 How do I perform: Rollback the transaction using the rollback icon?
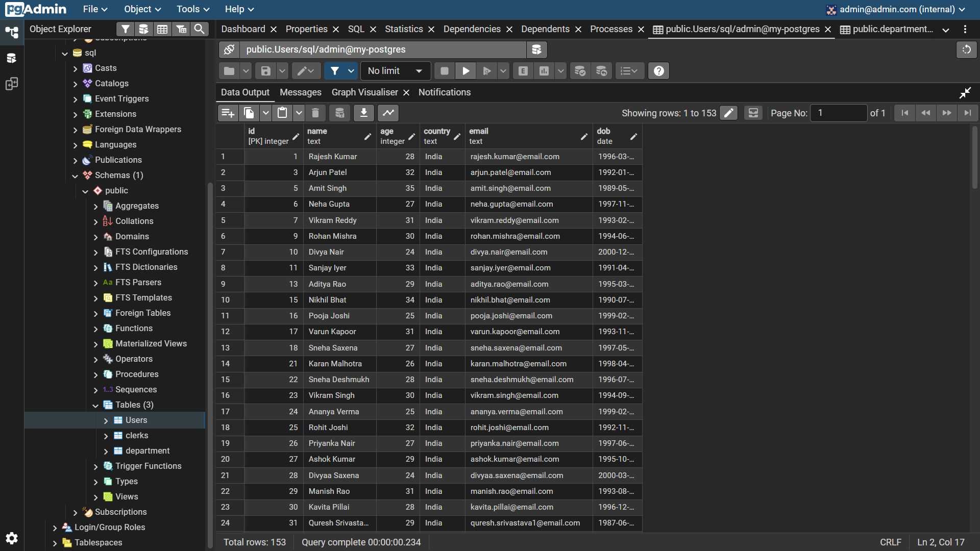[602, 71]
